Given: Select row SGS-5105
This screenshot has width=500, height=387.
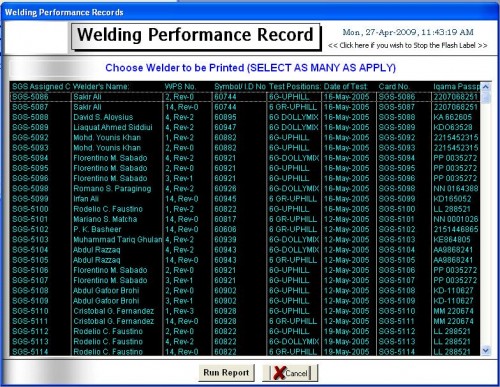Looking at the screenshot, I should pyautogui.click(x=245, y=260).
